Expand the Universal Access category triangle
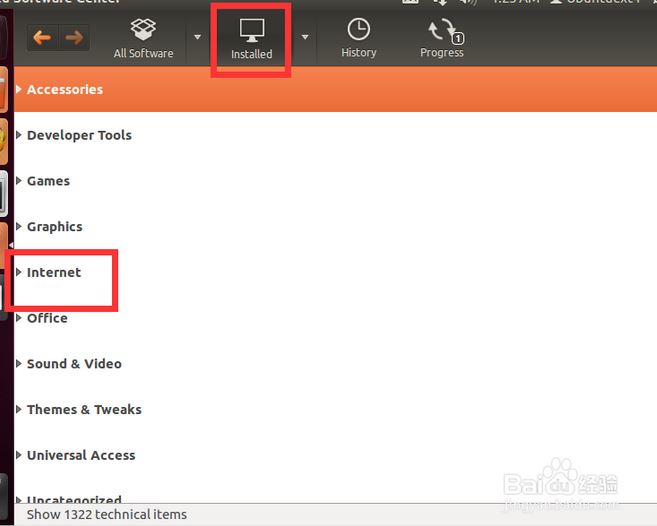 point(19,455)
